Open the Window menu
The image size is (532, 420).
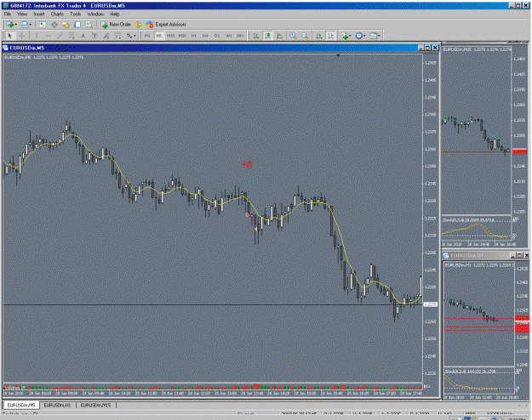tap(95, 14)
